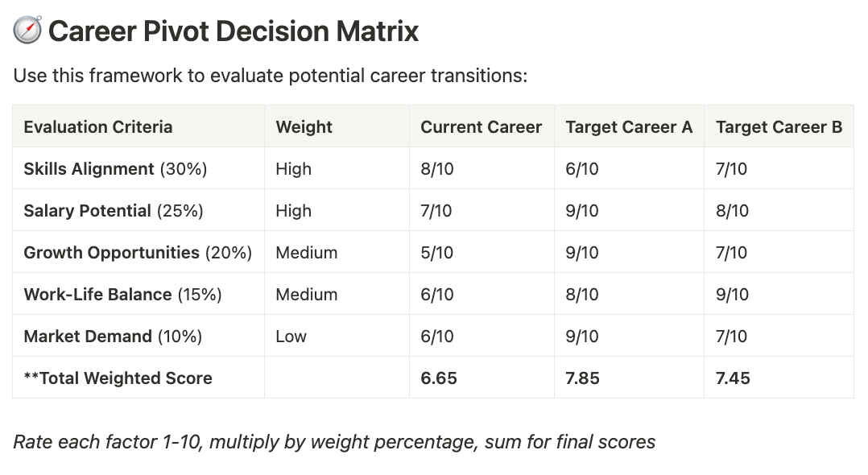
Task: Click the Current Career column header
Action: [481, 127]
